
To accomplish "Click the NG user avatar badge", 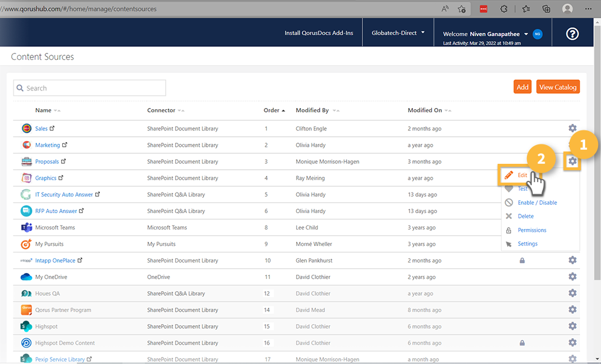I will pyautogui.click(x=538, y=34).
